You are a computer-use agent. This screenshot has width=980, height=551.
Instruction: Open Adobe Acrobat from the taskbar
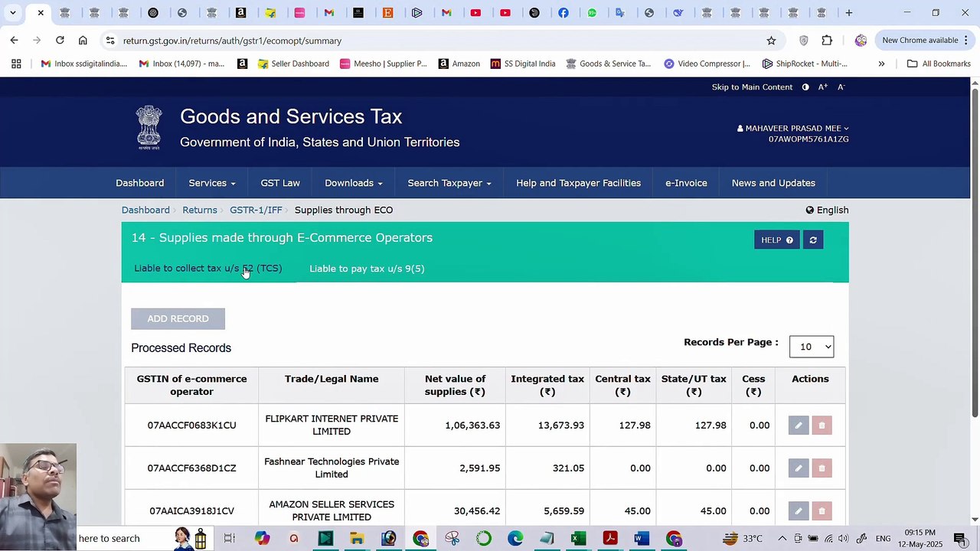[x=610, y=539]
